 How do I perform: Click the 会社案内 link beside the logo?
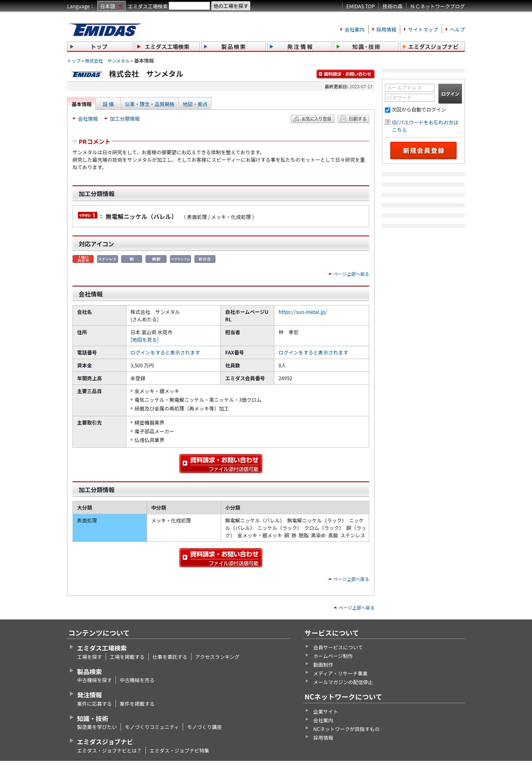pos(354,30)
